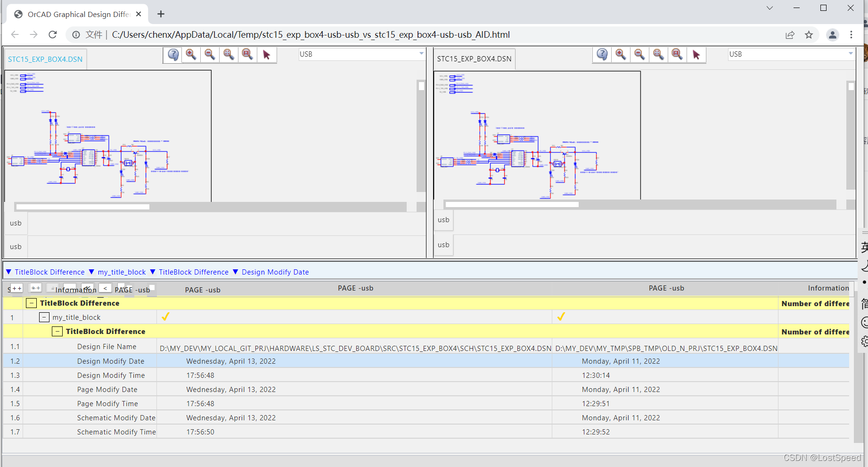Click the right panel's pointer select tool
This screenshot has width=868, height=467.
point(696,55)
